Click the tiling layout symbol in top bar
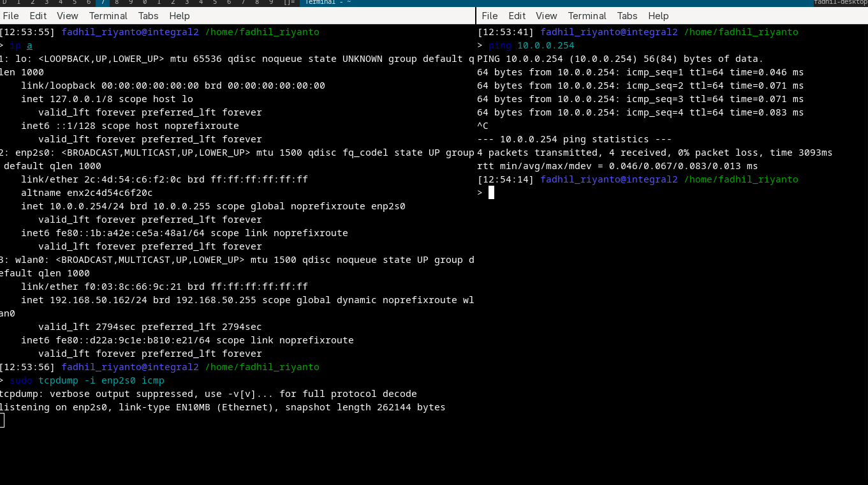The height and width of the screenshot is (485, 868). click(x=289, y=3)
